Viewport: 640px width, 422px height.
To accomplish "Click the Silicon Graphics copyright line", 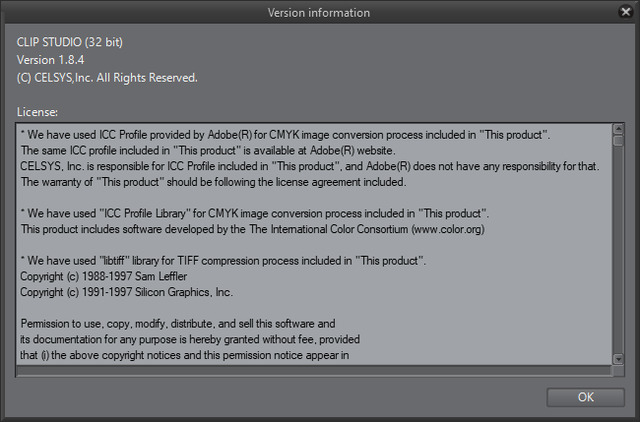I will tap(126, 292).
